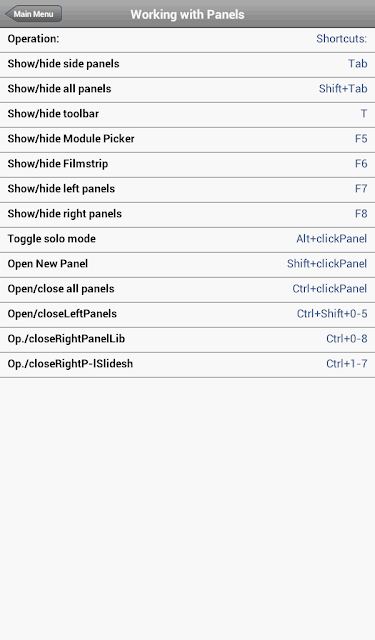Tap the Shift+Tab shortcut text

coord(343,89)
